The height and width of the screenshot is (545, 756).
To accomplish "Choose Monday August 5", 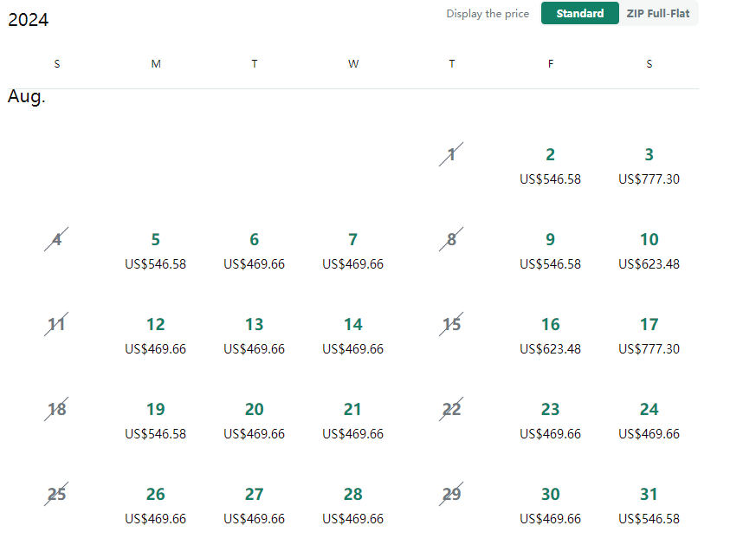I will pos(155,250).
